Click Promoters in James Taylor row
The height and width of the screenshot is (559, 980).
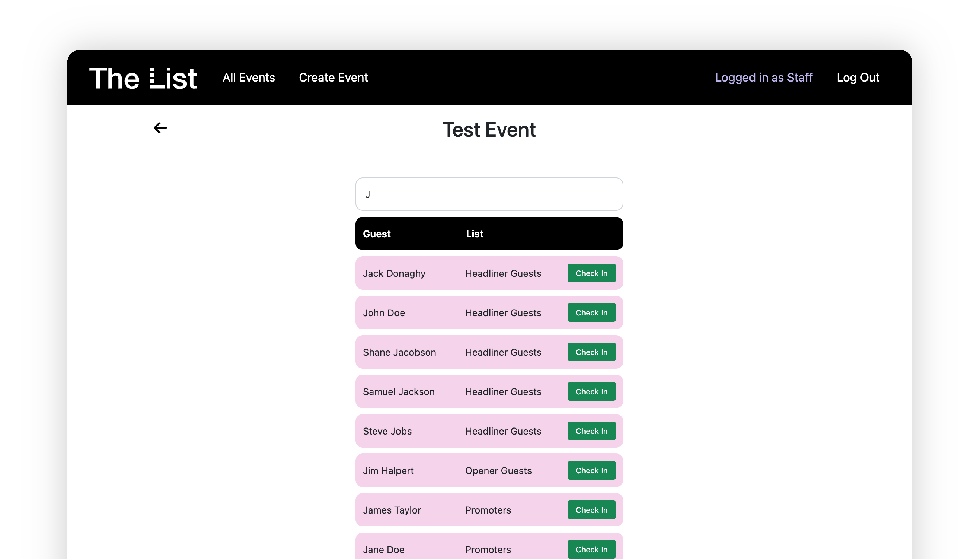488,510
